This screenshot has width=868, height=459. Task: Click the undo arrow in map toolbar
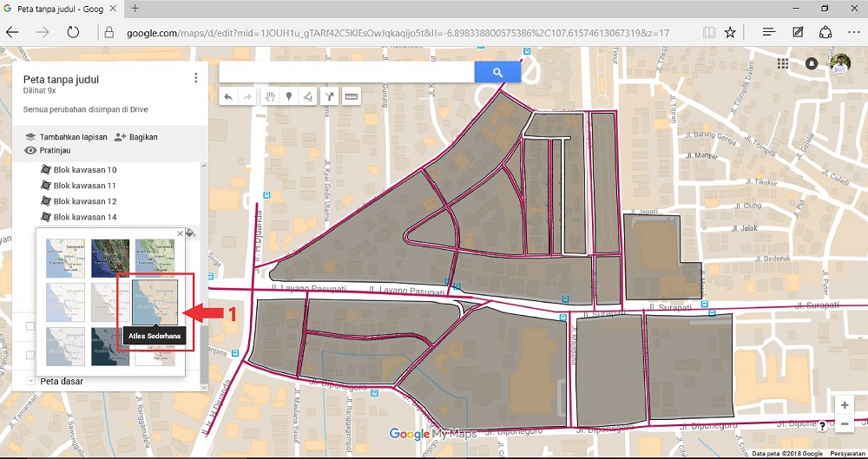click(228, 97)
